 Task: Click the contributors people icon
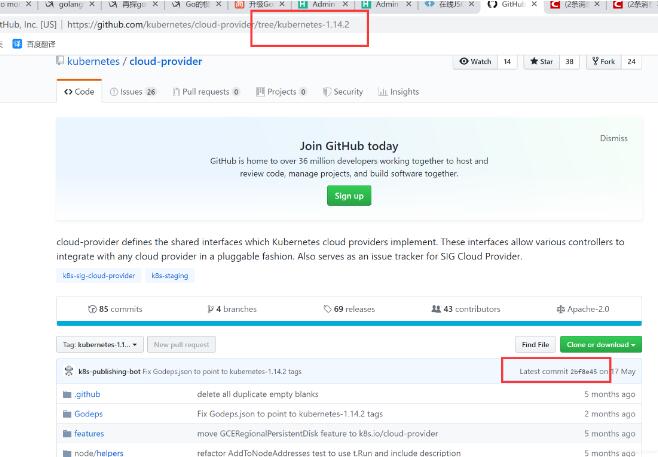tap(436, 309)
